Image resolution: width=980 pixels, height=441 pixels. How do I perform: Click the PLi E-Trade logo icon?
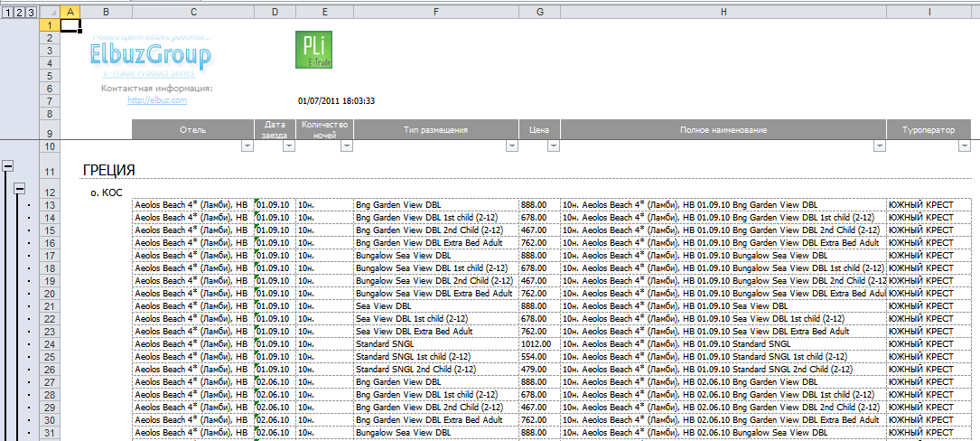[313, 50]
